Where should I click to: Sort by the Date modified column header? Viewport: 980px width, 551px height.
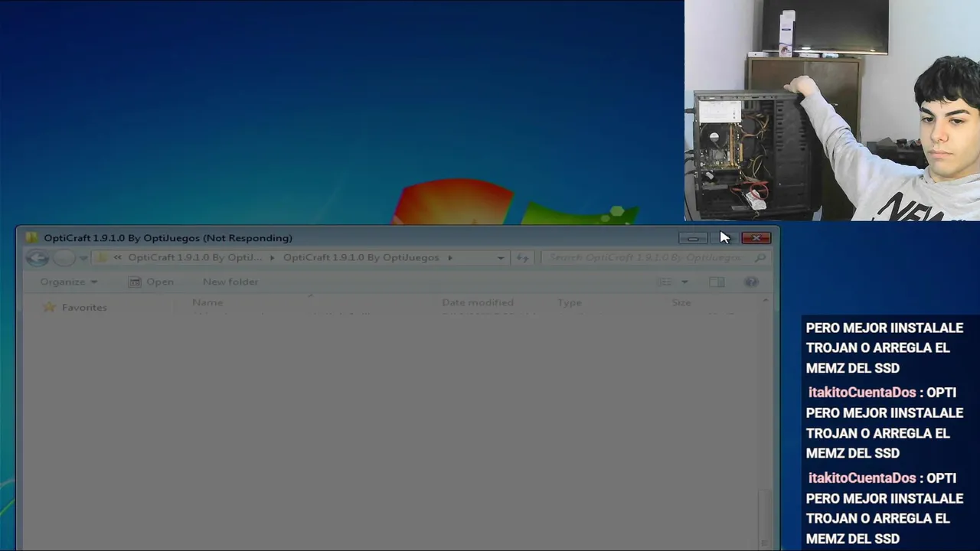478,302
